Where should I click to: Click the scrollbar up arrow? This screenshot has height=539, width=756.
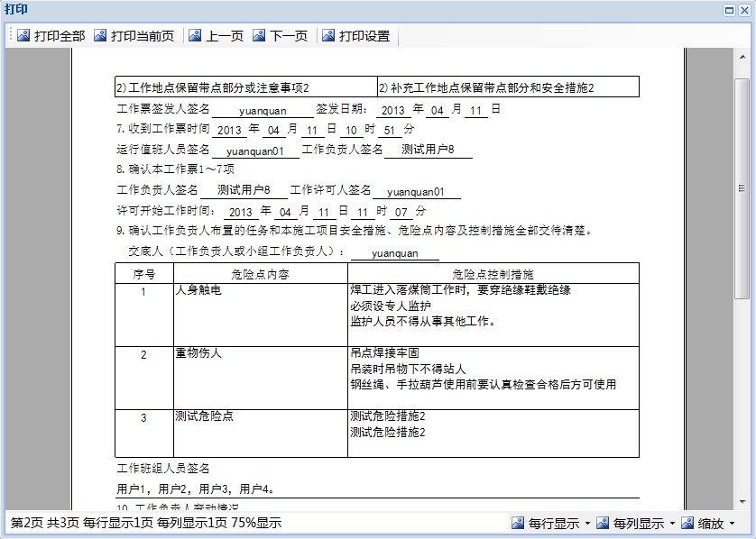[x=742, y=57]
